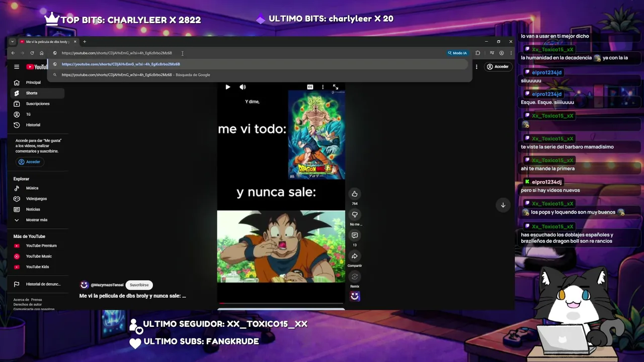
Task: Open a new browser tab
Action: pos(85,42)
